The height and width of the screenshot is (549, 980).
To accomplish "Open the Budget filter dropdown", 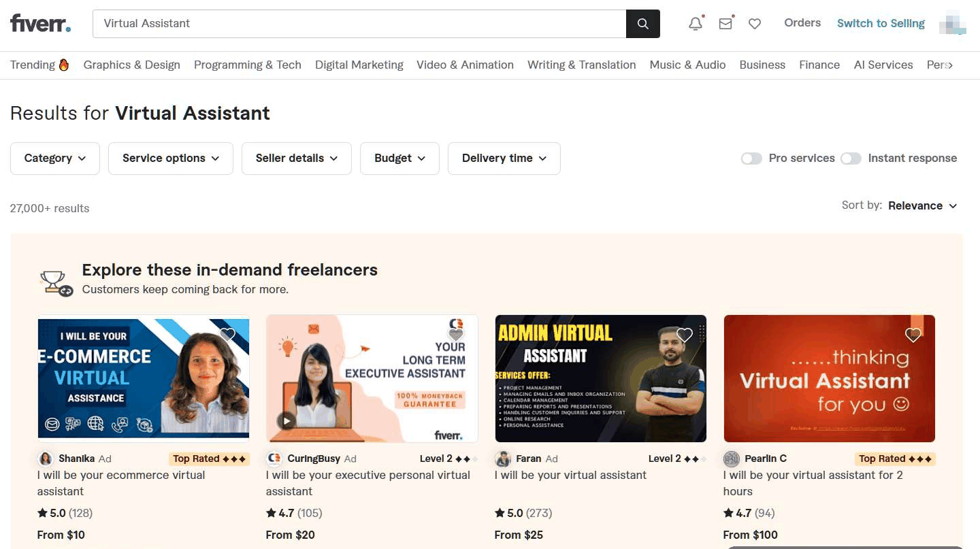I will coord(399,159).
